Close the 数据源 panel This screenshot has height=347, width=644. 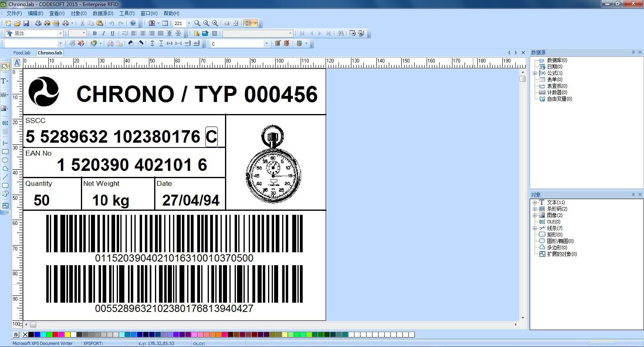click(640, 52)
